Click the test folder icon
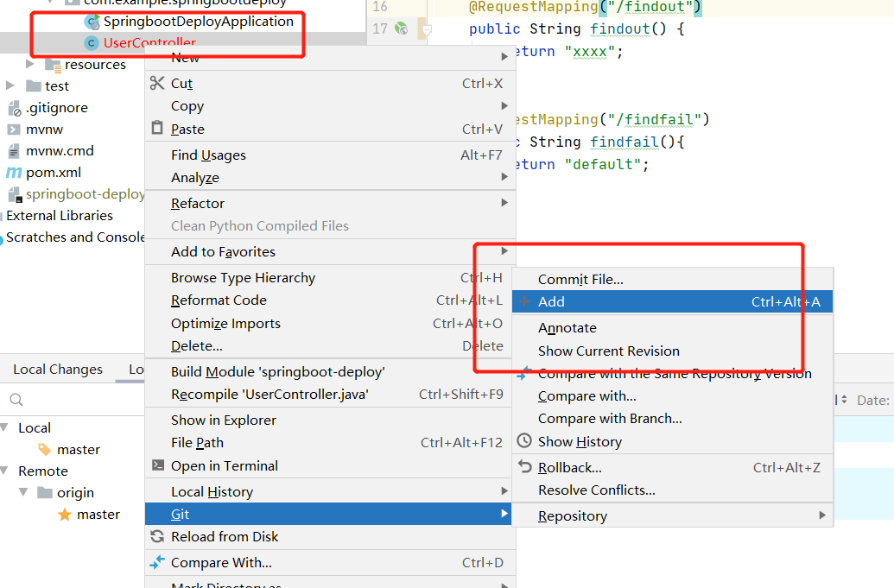 pyautogui.click(x=34, y=86)
